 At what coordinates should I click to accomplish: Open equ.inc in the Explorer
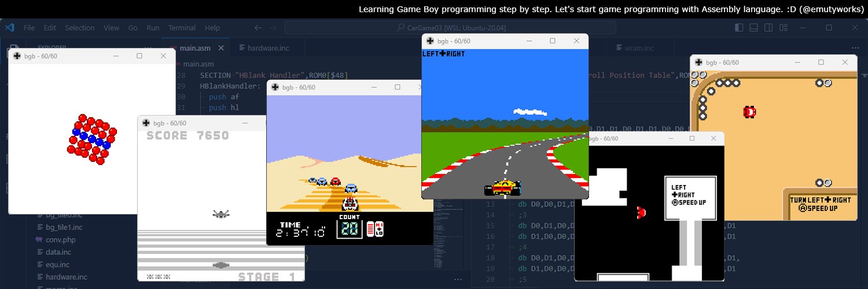[57, 265]
